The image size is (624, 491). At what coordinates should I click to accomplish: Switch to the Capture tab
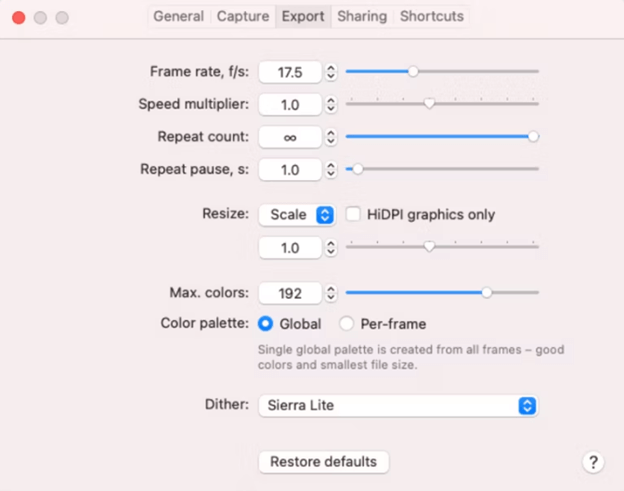click(x=243, y=16)
